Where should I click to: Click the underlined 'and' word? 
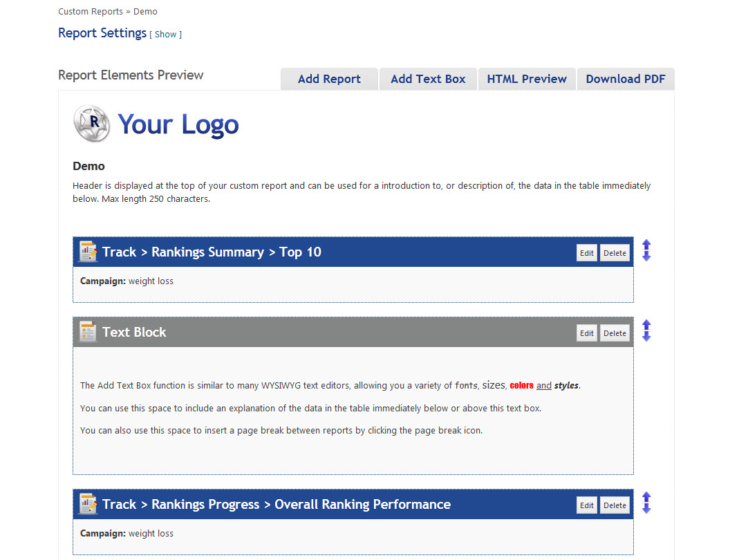click(x=544, y=386)
